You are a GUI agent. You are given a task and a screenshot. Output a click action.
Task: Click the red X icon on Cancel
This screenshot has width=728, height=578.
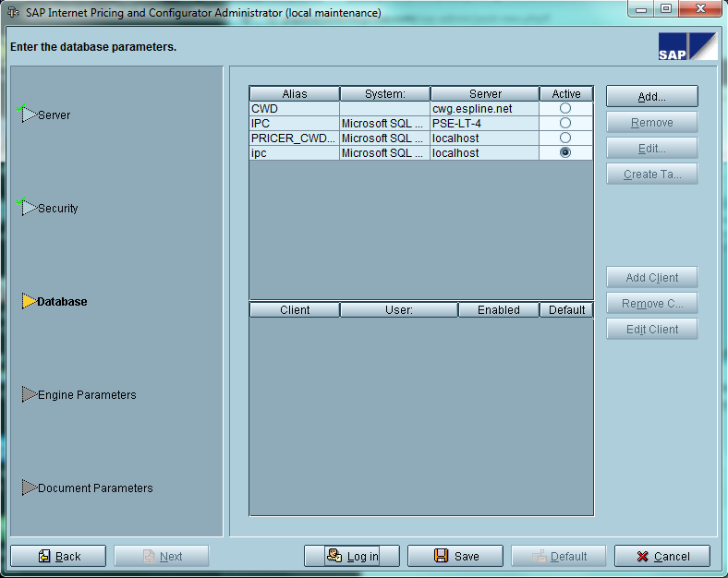tap(643, 556)
